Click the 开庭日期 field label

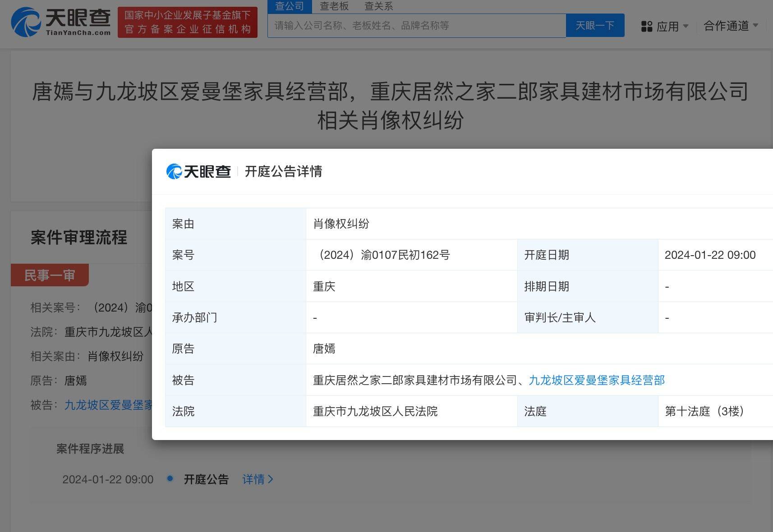pos(547,255)
